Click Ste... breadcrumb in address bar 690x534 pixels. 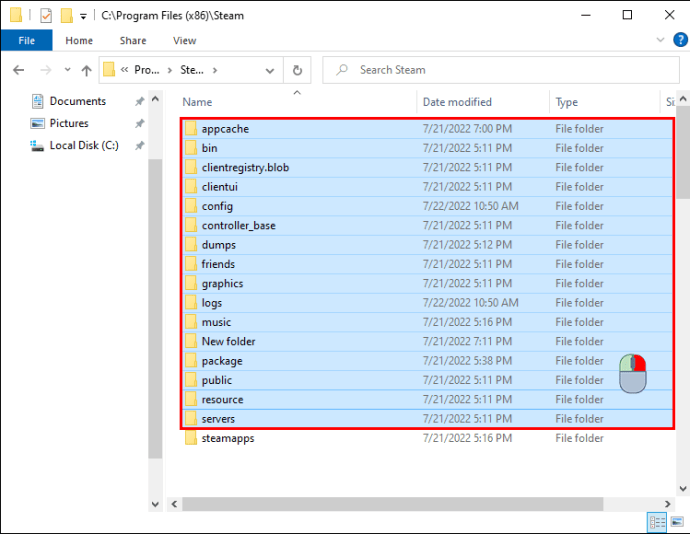pos(192,70)
